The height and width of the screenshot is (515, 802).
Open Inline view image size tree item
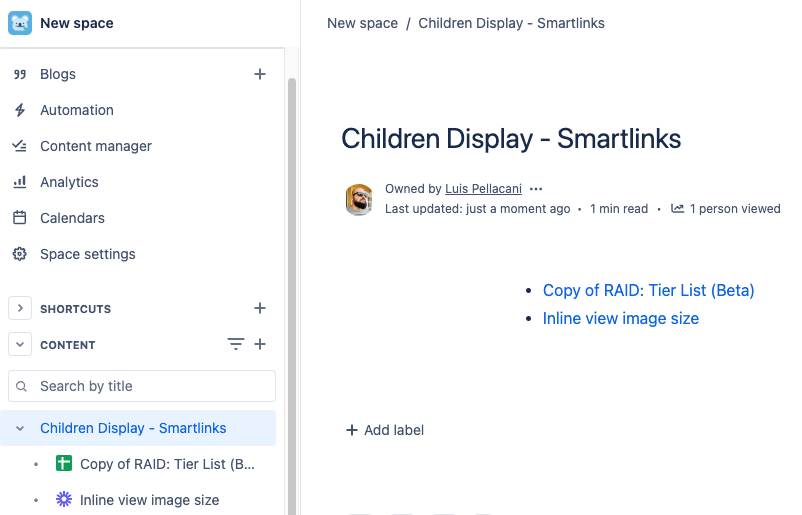(149, 500)
